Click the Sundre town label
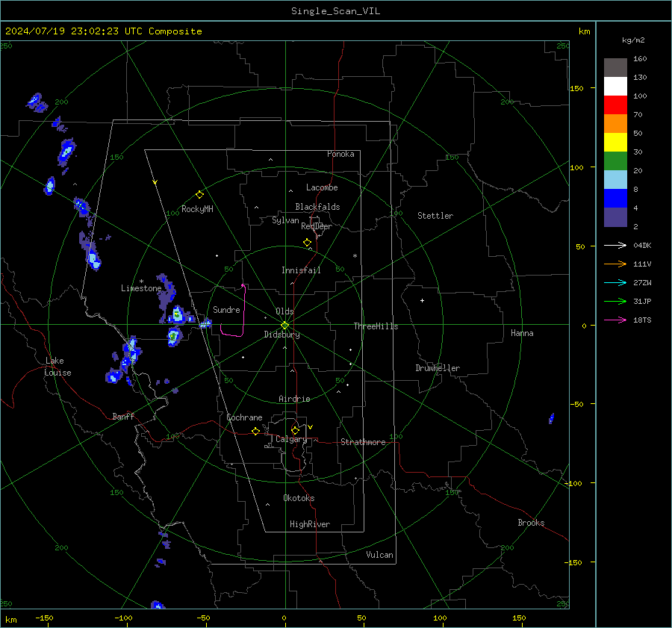This screenshot has height=628, width=672. click(226, 310)
